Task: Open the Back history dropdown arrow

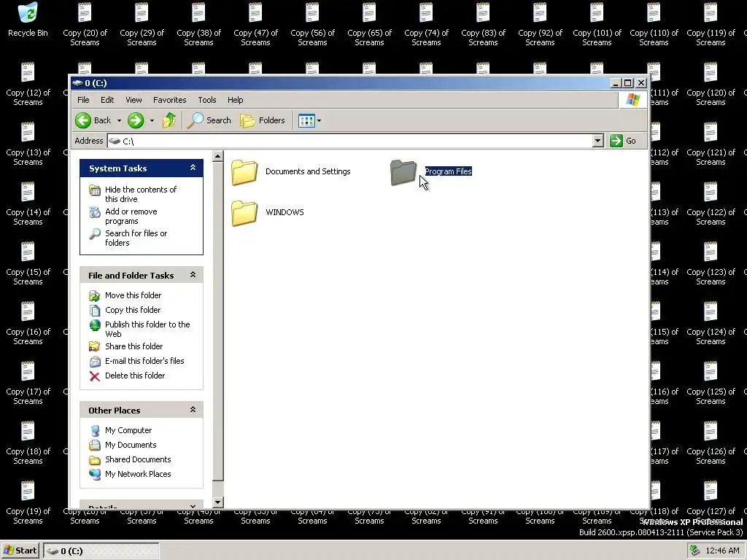Action: 119,120
